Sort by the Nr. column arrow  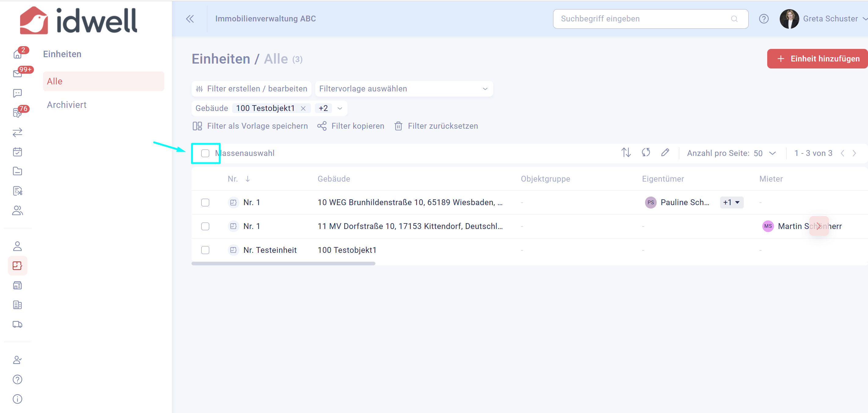pyautogui.click(x=248, y=179)
